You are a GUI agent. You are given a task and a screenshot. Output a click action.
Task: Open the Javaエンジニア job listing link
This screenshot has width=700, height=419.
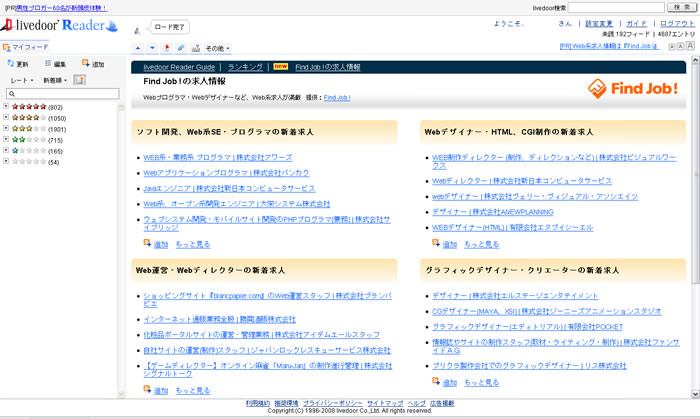point(229,189)
